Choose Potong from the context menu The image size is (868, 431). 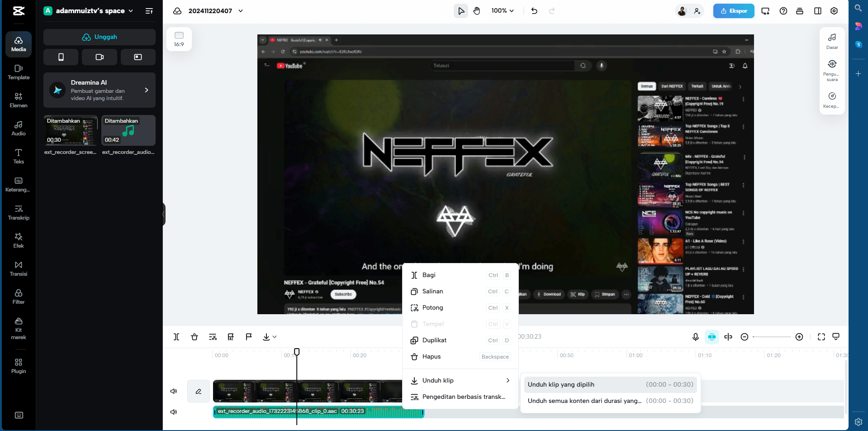pos(460,308)
